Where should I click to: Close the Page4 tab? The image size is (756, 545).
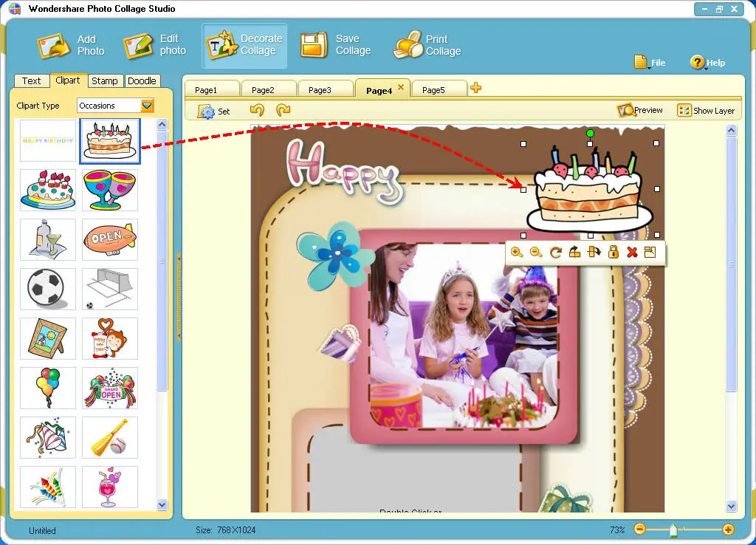(x=401, y=87)
